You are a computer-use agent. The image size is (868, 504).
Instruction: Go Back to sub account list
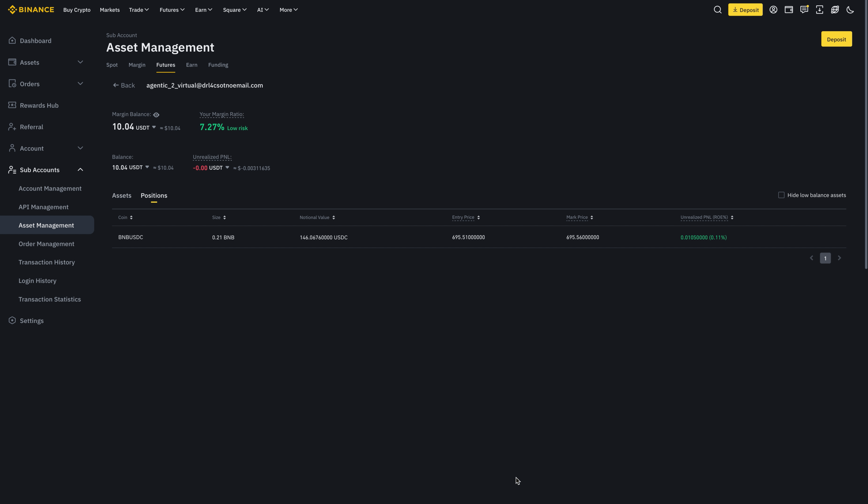click(124, 85)
